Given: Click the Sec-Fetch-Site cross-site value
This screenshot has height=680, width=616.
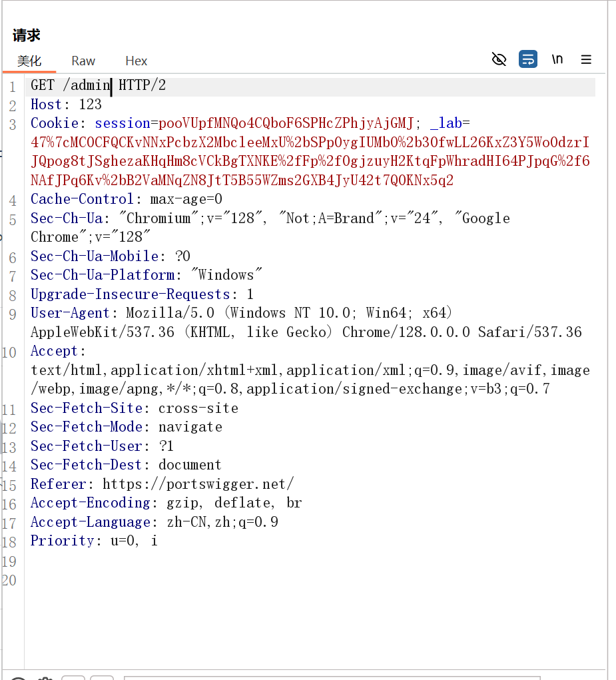Looking at the screenshot, I should [x=198, y=408].
